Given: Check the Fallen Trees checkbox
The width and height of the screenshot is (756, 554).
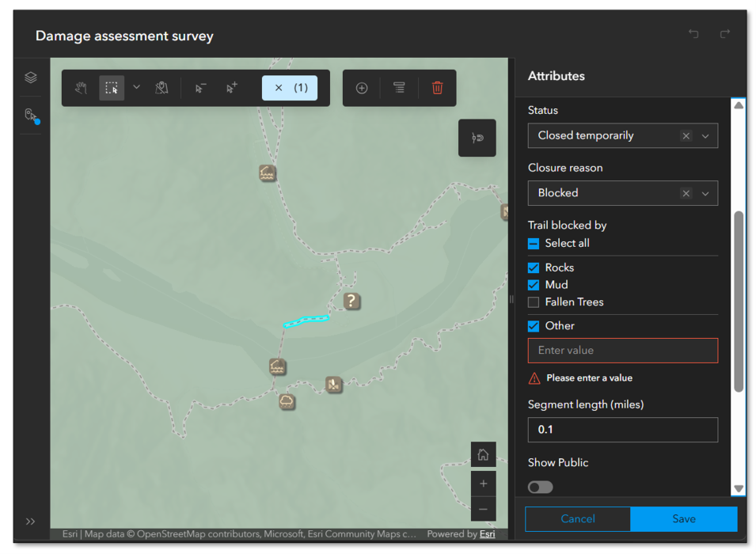Looking at the screenshot, I should click(x=534, y=302).
